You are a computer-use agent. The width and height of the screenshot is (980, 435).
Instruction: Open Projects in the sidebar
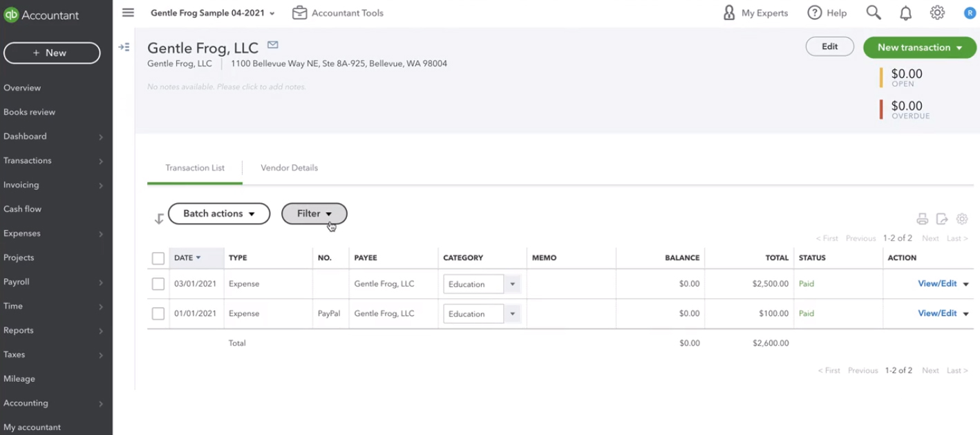tap(19, 258)
